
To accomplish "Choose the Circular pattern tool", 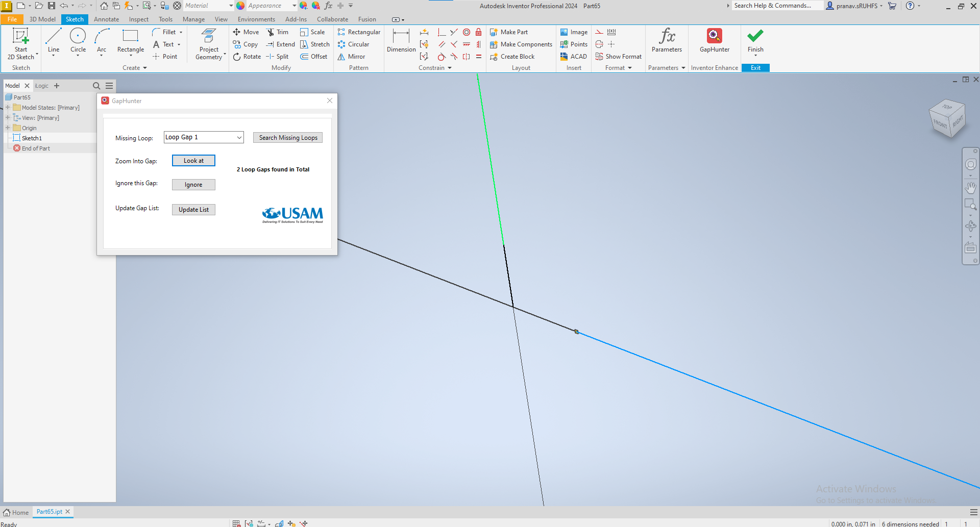I will (353, 44).
